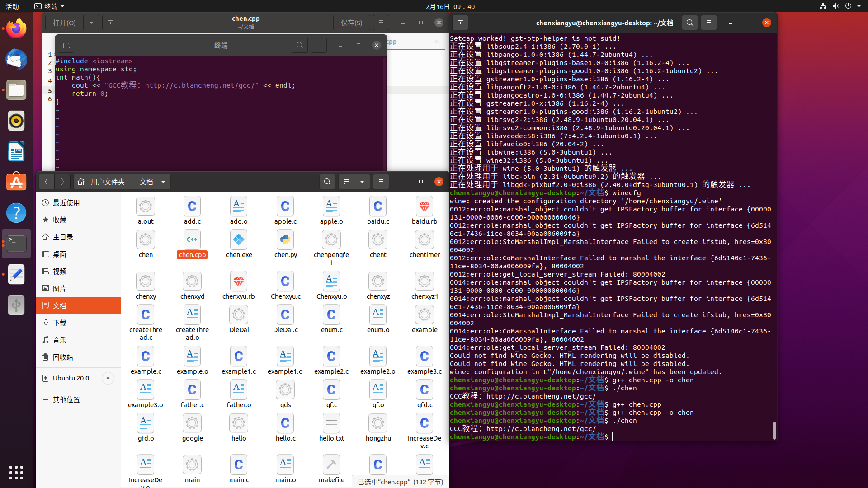
Task: Open view options dropdown in file manager
Action: (x=362, y=182)
